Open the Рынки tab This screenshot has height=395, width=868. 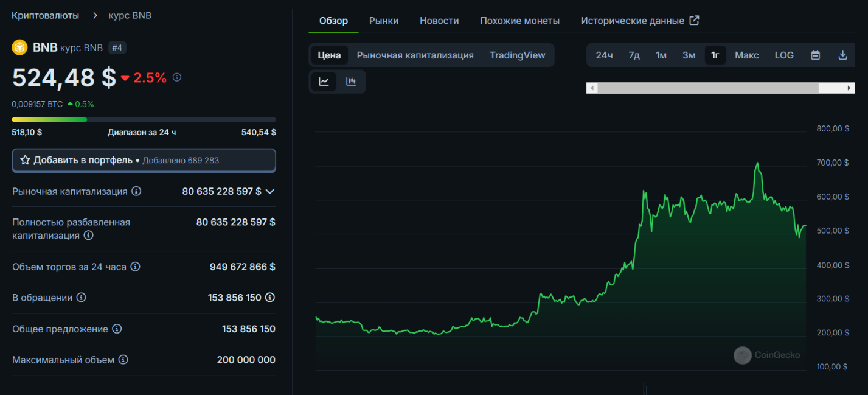[384, 21]
